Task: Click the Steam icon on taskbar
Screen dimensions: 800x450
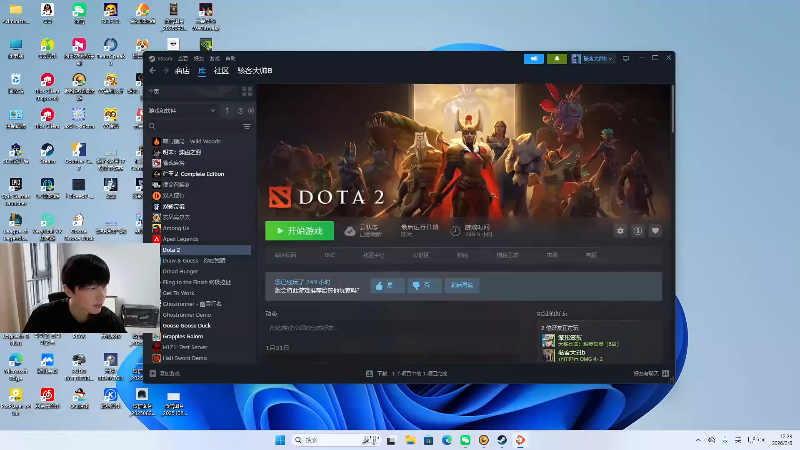Action: [502, 440]
